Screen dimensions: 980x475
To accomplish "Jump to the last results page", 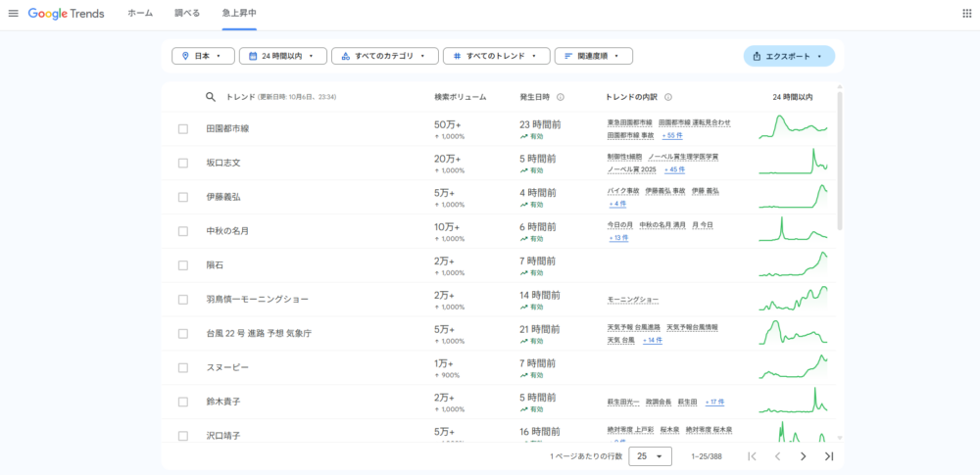I will (x=829, y=456).
